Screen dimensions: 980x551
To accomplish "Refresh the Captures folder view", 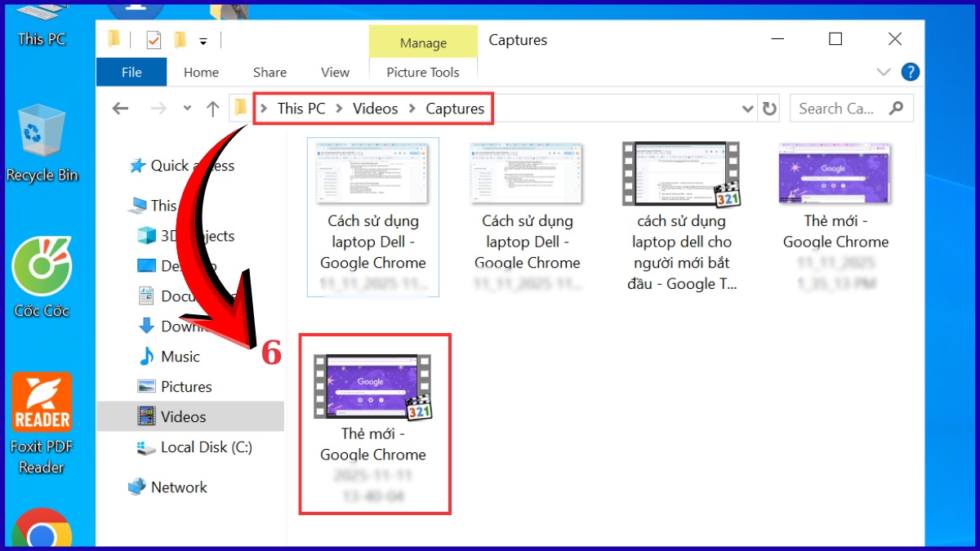I will point(769,109).
